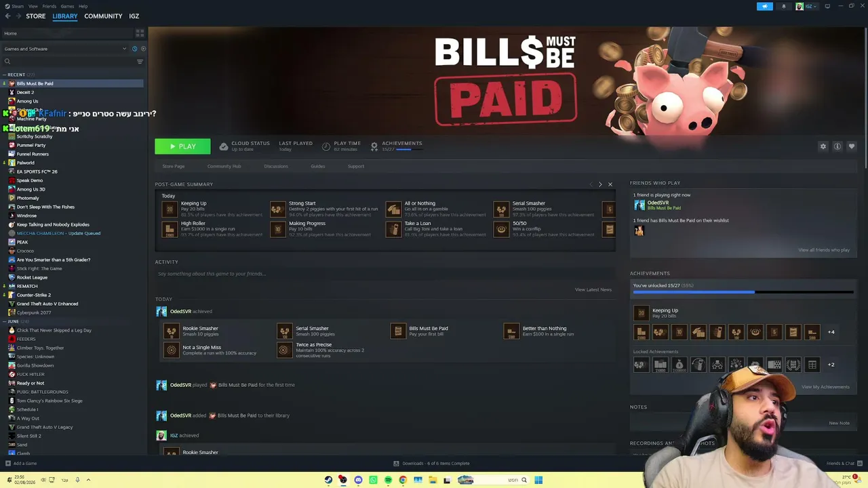Select the Keeping Up achievement icon in summary
Image resolution: width=868 pixels, height=488 pixels.
pos(170,209)
